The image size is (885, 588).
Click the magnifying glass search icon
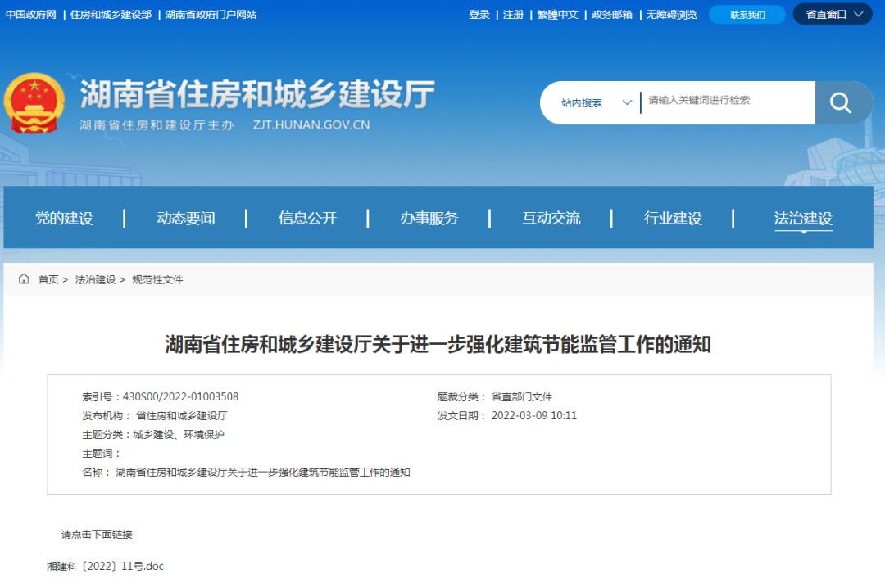coord(841,102)
